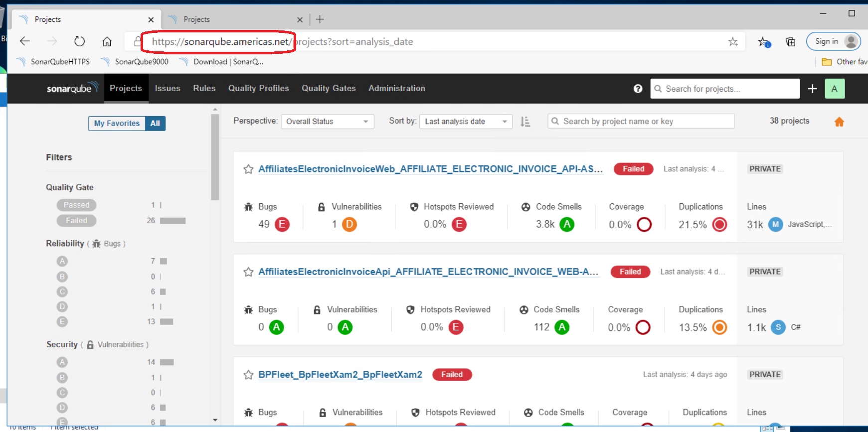The height and width of the screenshot is (432, 868).
Task: Open browser collections icon
Action: coord(791,42)
